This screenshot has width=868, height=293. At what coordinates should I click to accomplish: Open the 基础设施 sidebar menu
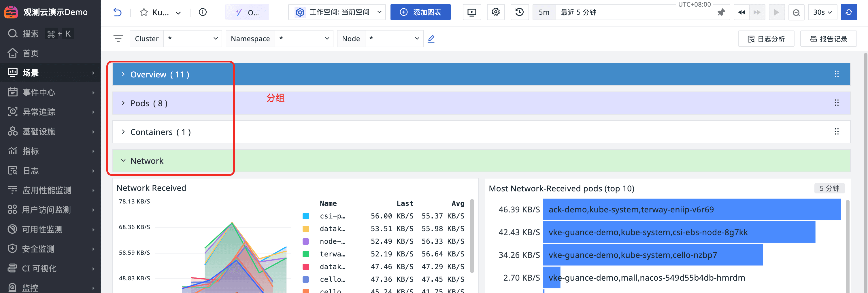pyautogui.click(x=50, y=132)
